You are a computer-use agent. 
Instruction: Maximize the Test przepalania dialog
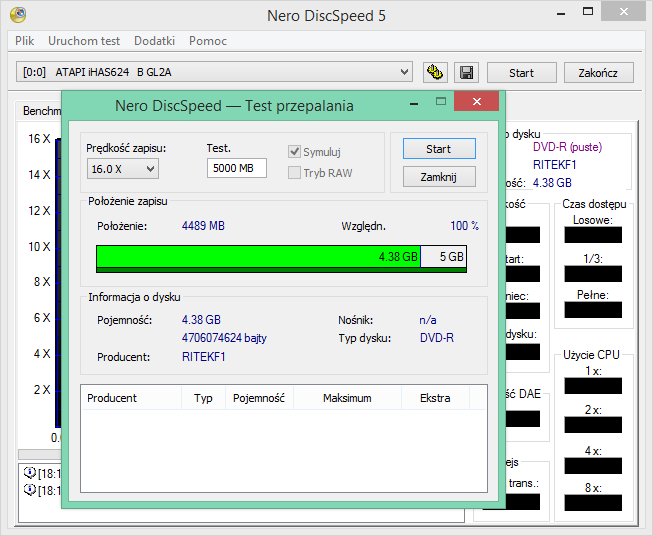click(440, 103)
